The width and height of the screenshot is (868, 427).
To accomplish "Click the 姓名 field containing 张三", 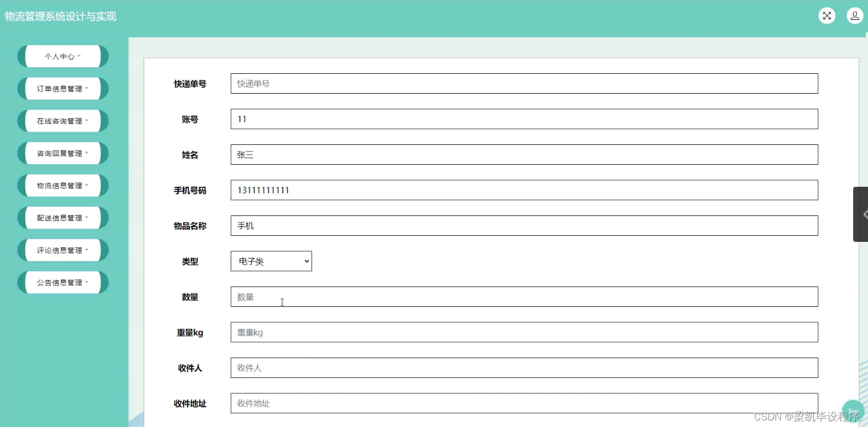I will pyautogui.click(x=523, y=154).
